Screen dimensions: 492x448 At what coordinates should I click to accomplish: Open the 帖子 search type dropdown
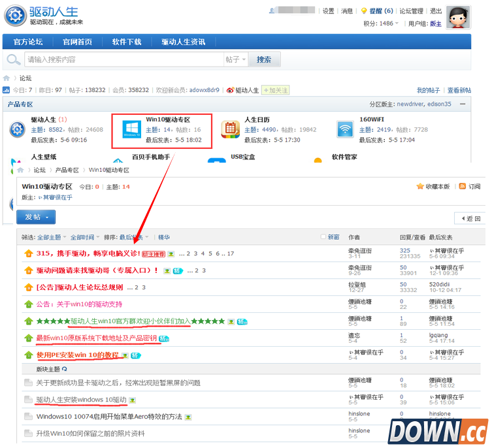pyautogui.click(x=236, y=59)
